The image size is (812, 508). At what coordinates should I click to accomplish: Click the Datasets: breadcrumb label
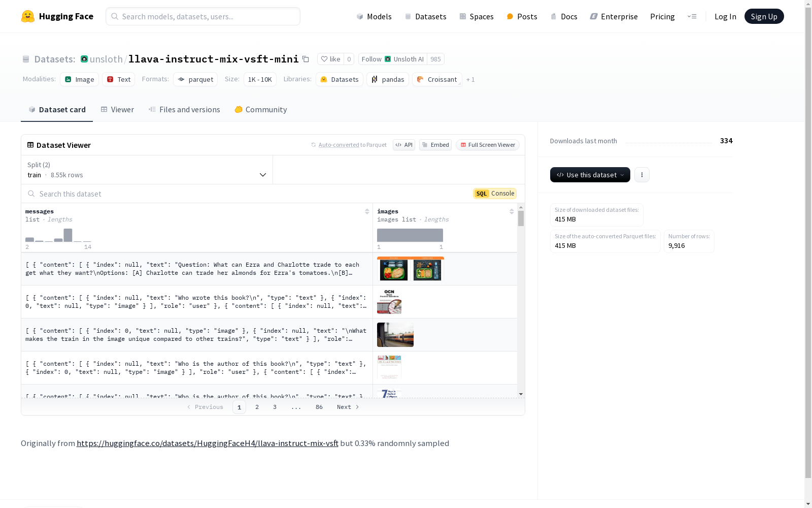click(x=55, y=59)
